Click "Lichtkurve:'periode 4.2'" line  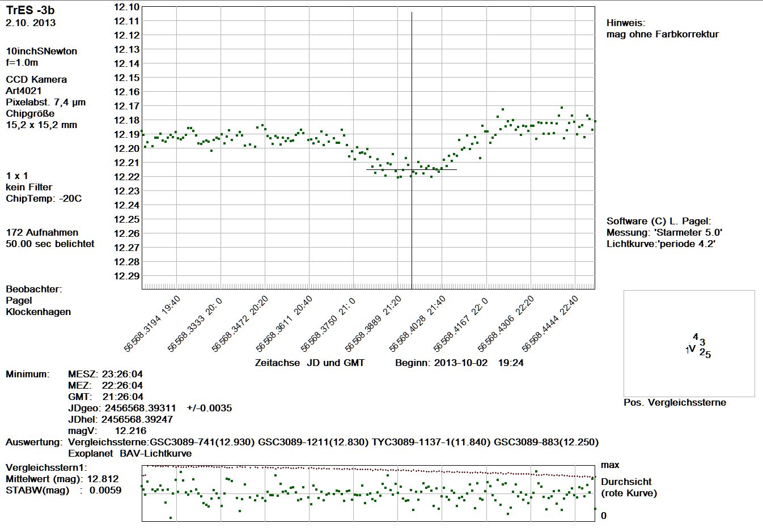(x=661, y=244)
